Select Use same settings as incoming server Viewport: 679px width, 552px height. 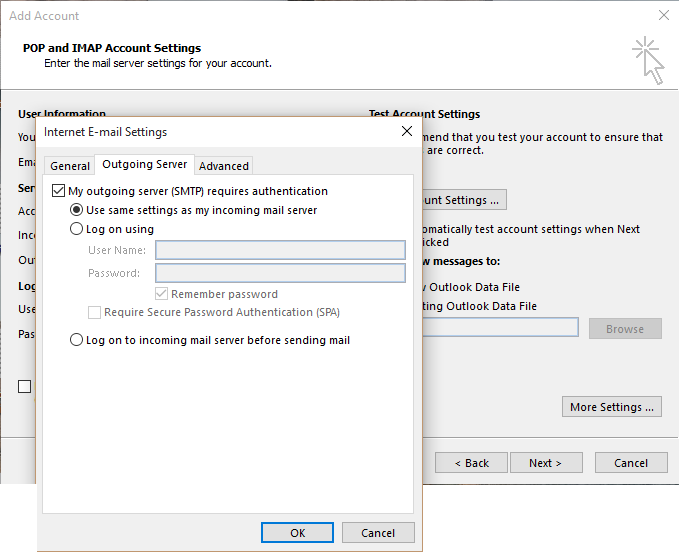[77, 210]
